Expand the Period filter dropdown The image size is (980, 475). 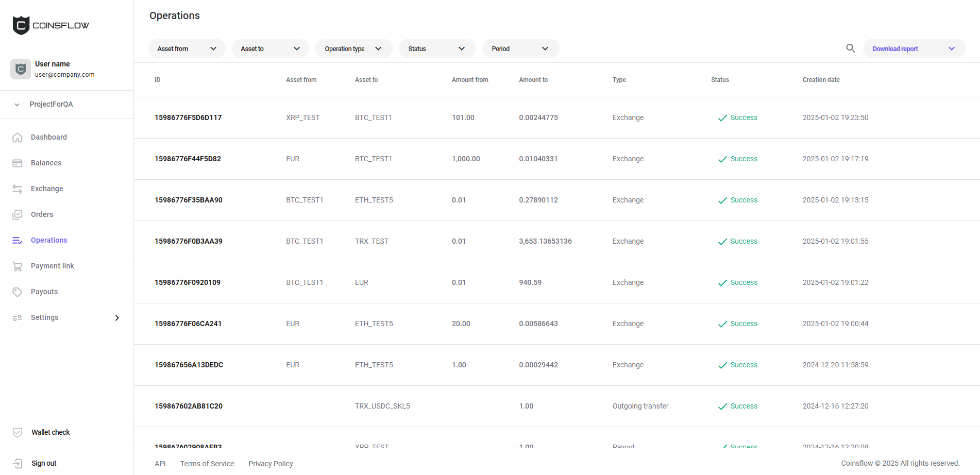[x=520, y=48]
